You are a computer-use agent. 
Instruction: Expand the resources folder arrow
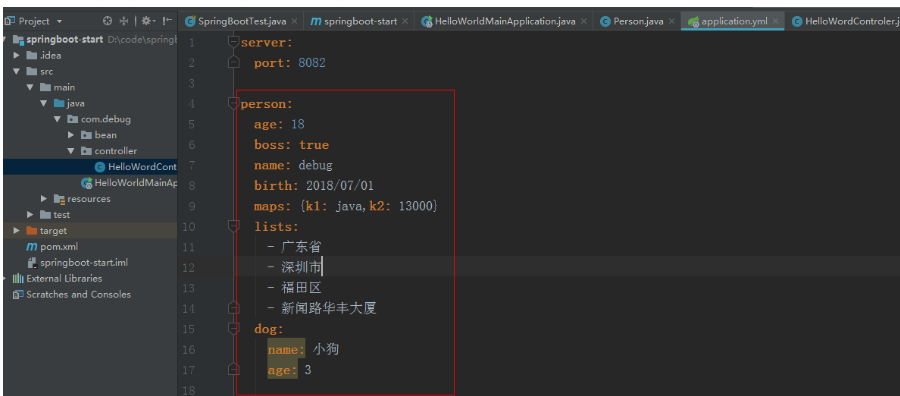coord(44,199)
